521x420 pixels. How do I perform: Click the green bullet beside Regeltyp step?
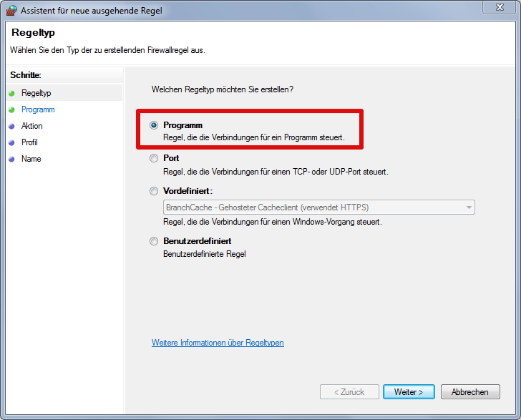point(11,93)
